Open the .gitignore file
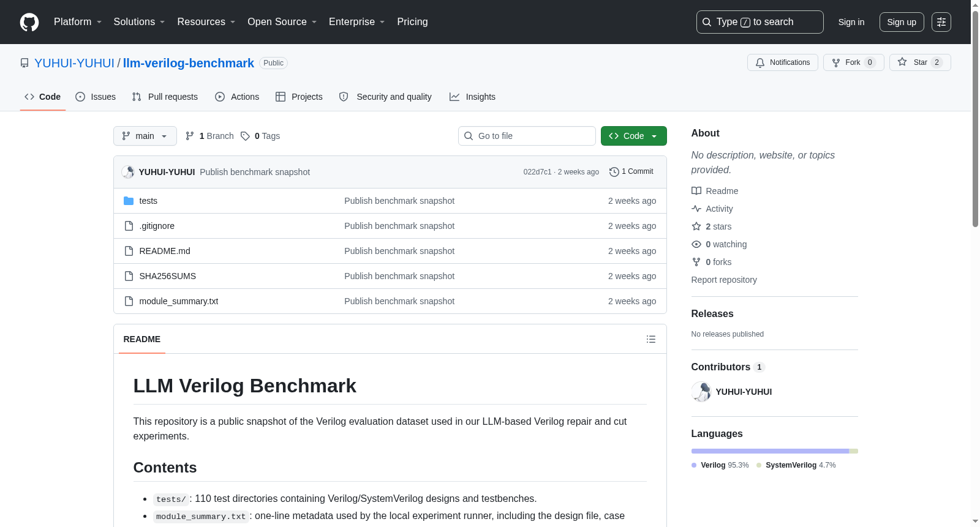980x527 pixels. [x=157, y=226]
